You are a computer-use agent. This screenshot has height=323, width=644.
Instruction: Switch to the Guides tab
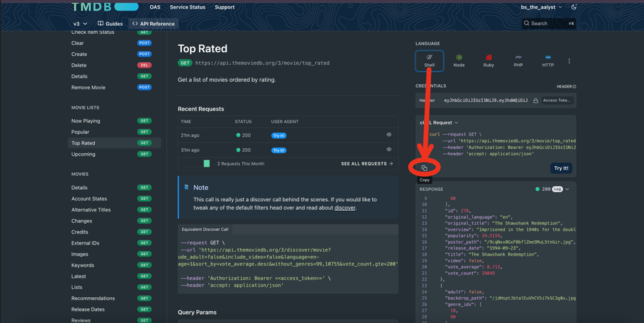(x=110, y=24)
